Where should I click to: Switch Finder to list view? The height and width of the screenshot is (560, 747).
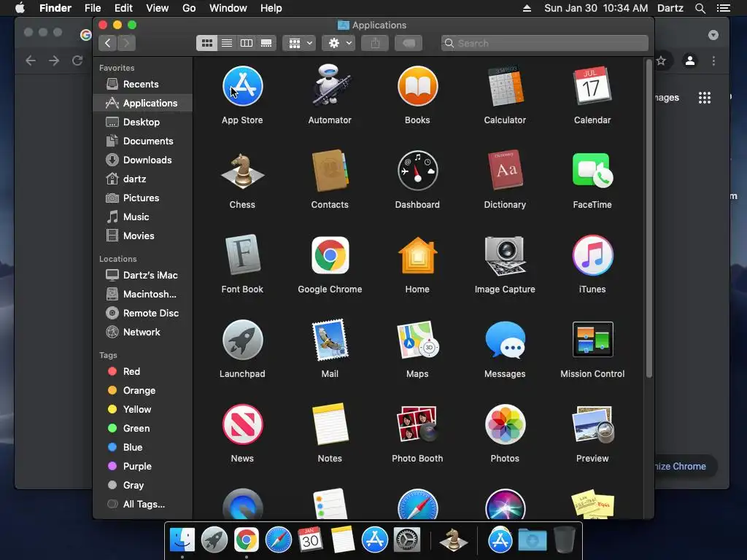pos(227,43)
